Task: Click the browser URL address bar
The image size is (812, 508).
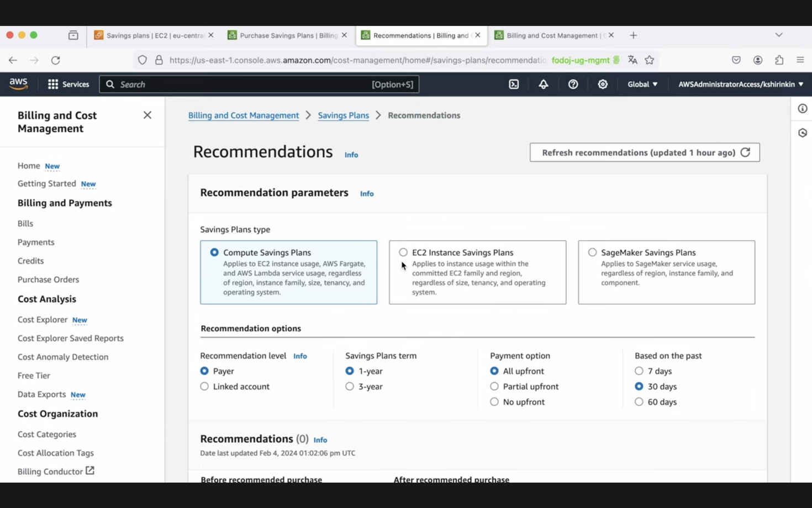Action: pyautogui.click(x=357, y=60)
